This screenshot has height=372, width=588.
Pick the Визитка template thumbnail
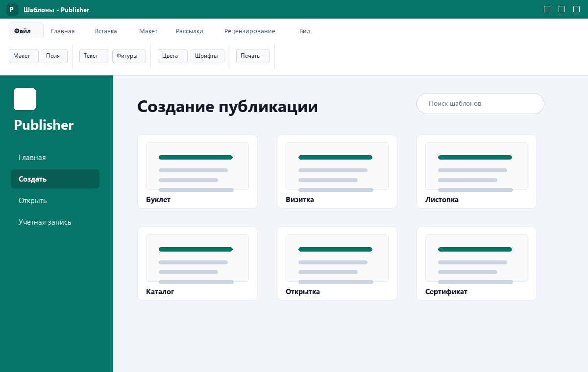pos(337,166)
